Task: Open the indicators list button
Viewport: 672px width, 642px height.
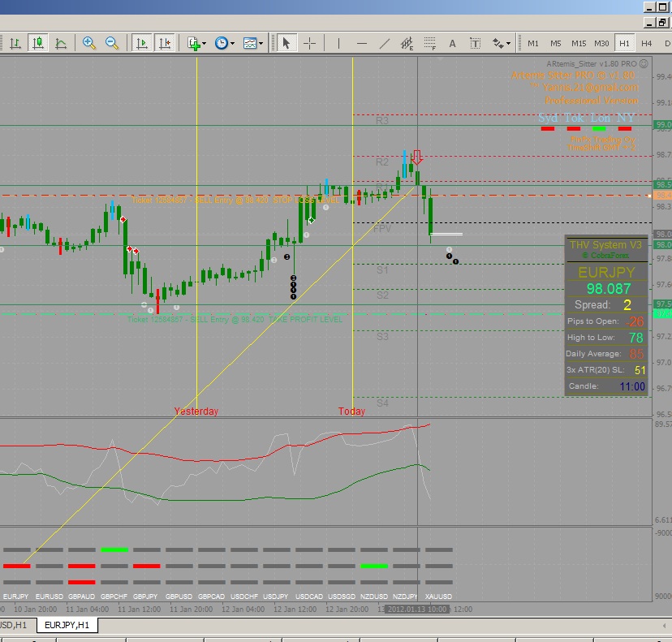Action: pos(194,43)
